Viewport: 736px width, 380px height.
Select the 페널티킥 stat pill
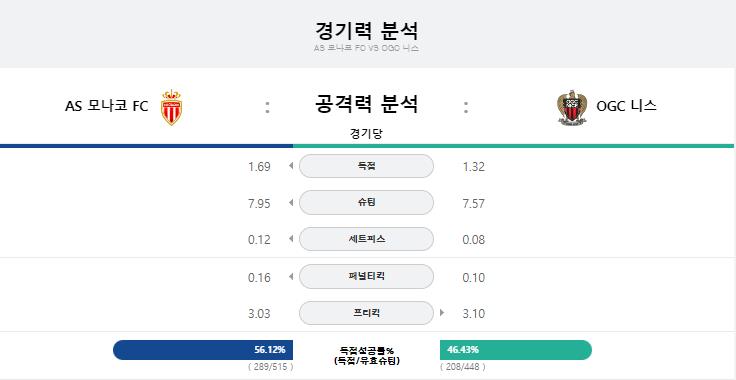point(366,276)
